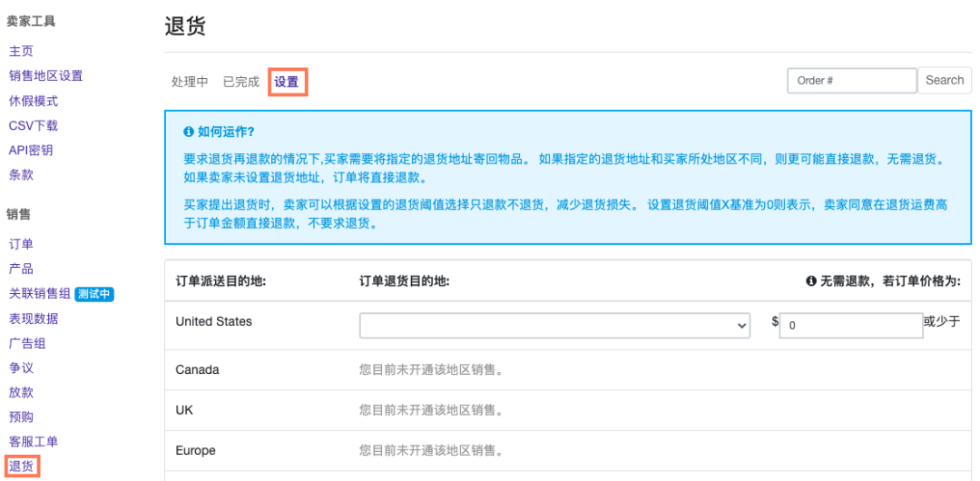This screenshot has height=481, width=980.
Task: Open the 争议 page
Action: pyautogui.click(x=21, y=368)
